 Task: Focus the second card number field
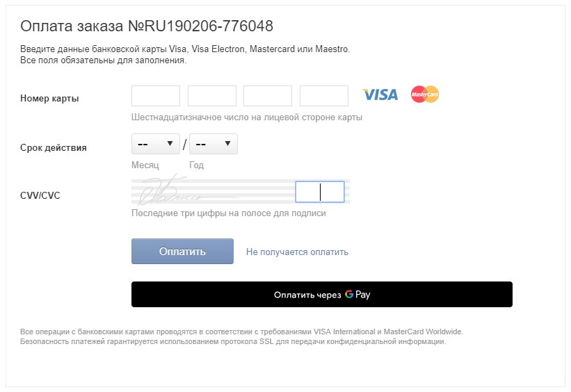(212, 96)
